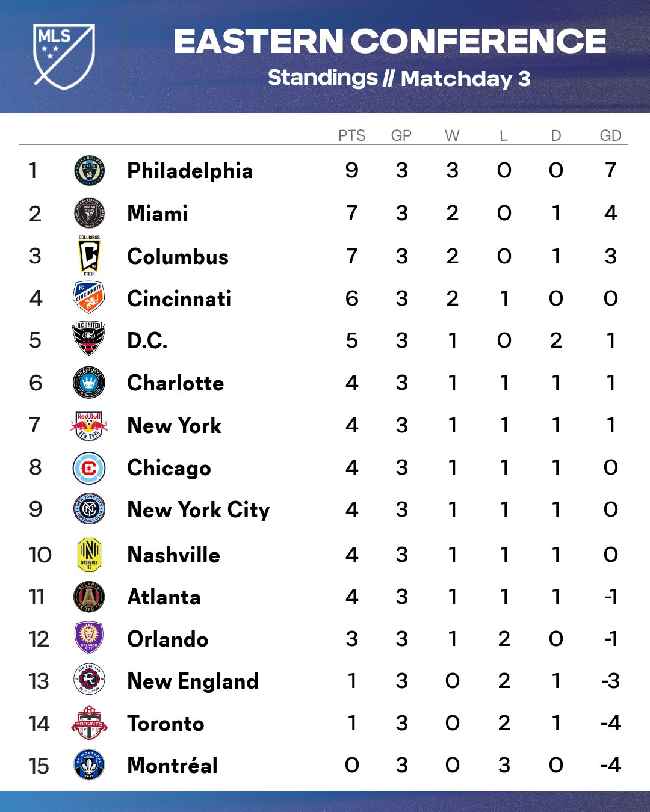Click the Eastern Conference title
This screenshot has height=812, width=650.
click(x=390, y=42)
